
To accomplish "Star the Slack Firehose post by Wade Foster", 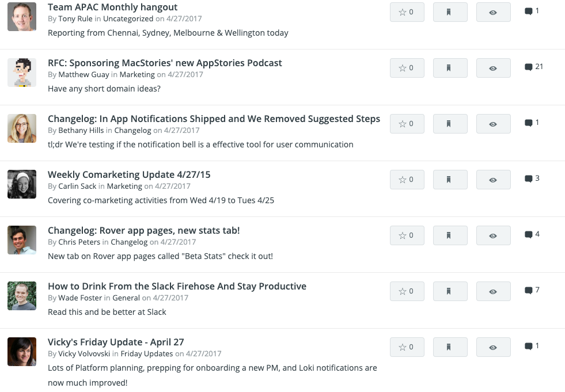I will pos(407,291).
